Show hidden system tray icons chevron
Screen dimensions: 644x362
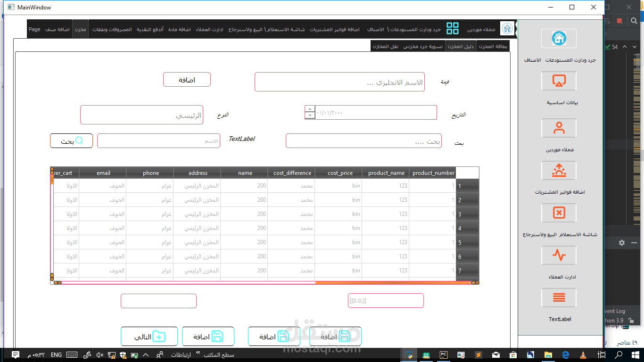pyautogui.click(x=146, y=355)
